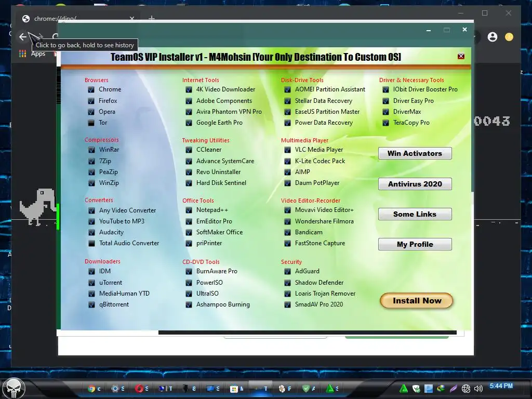Click the taskbar clock showing 5:44 PM

coord(501,386)
